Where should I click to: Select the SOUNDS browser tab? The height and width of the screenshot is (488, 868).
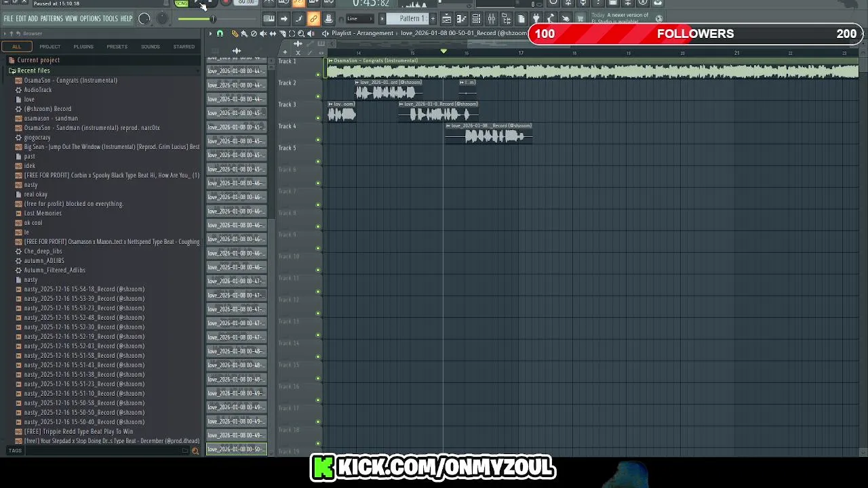pyautogui.click(x=151, y=47)
